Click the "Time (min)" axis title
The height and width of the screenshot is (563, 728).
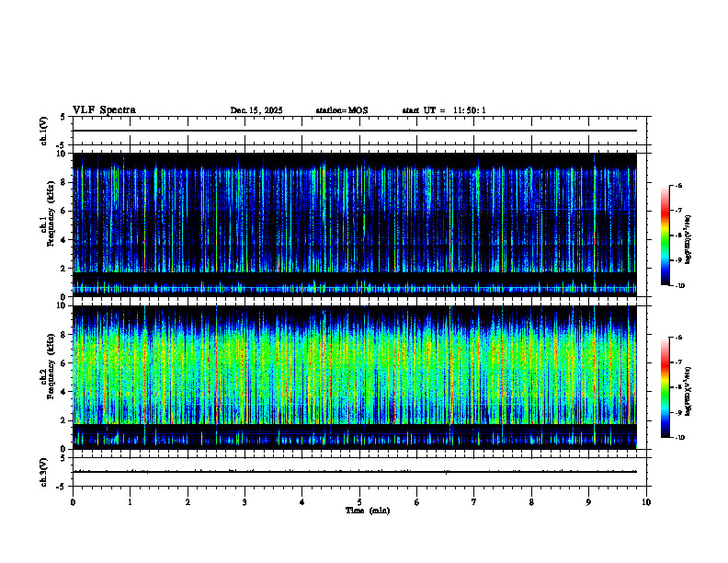tap(368, 511)
